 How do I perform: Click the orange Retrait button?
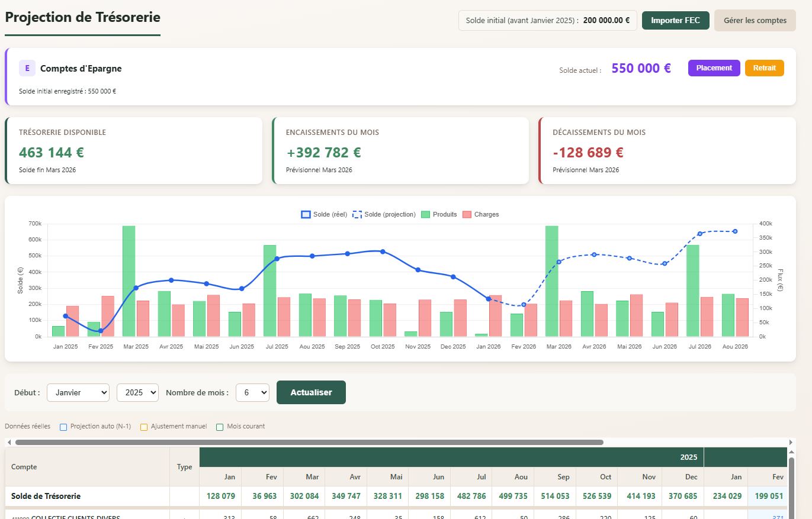(764, 68)
